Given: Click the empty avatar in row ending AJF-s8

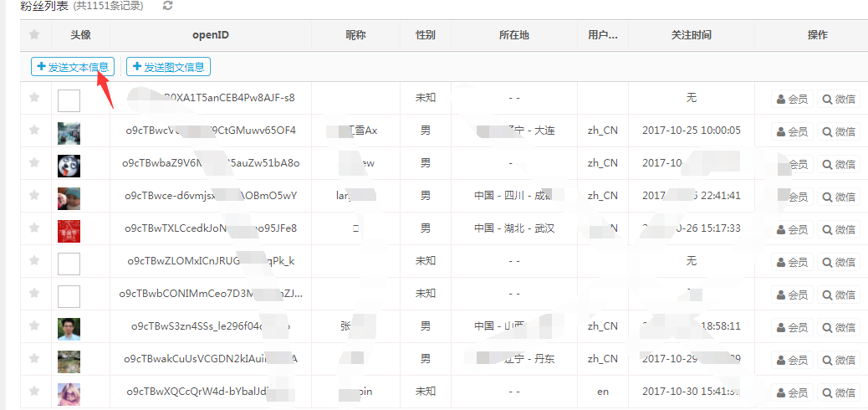Looking at the screenshot, I should point(69,101).
